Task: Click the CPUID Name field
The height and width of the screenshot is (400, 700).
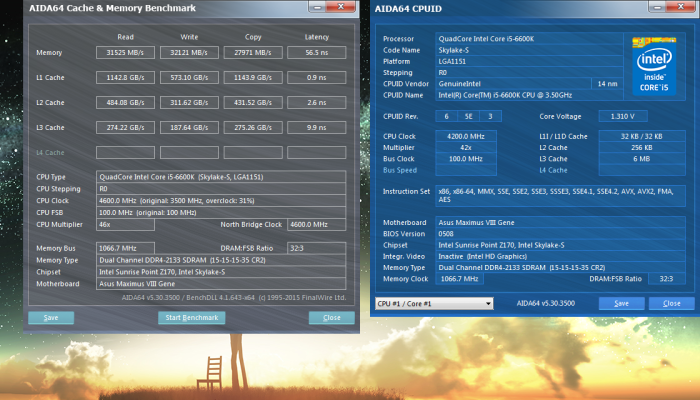Action: click(x=529, y=95)
